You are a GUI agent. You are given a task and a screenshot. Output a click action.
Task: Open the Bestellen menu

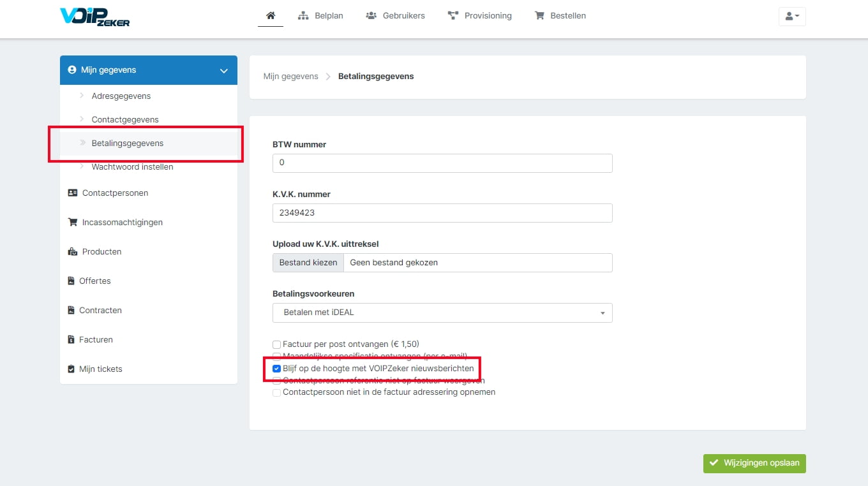[560, 15]
